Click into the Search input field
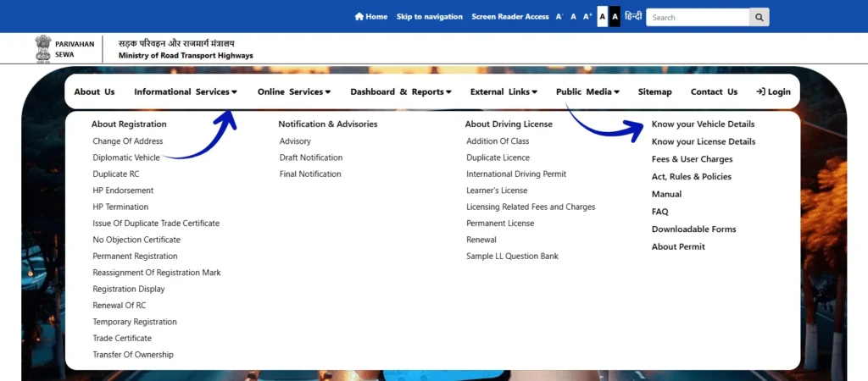Image resolution: width=868 pixels, height=381 pixels. click(x=697, y=17)
